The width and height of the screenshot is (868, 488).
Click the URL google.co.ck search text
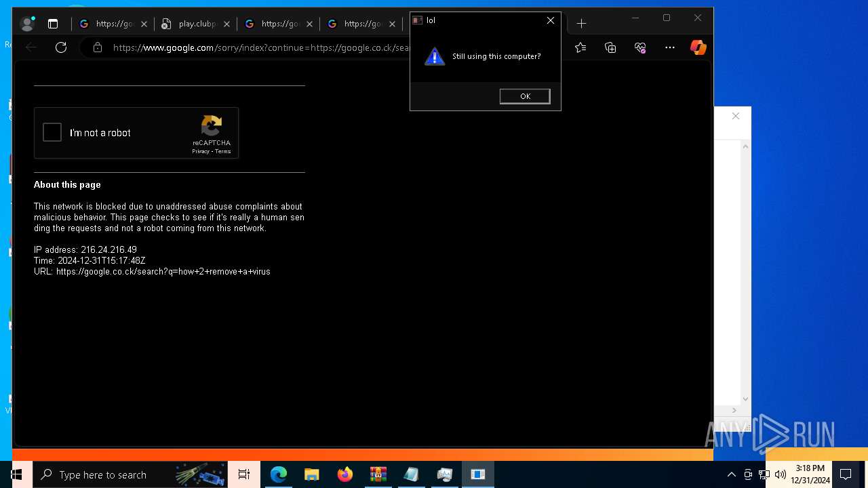pos(152,271)
